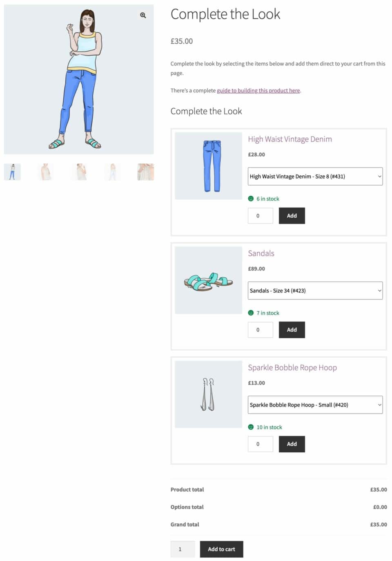Click the image zoom magnifier icon
392x561 pixels.
click(x=143, y=16)
